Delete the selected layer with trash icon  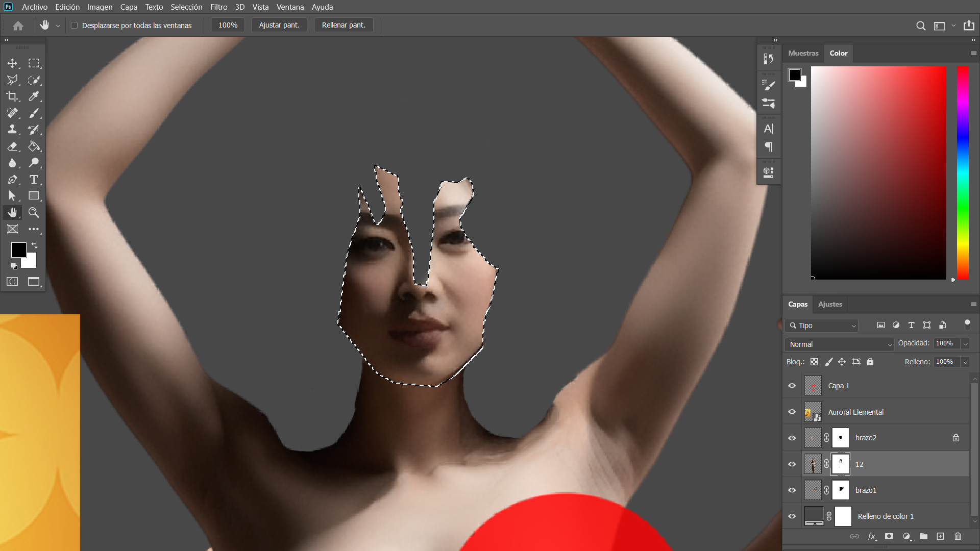point(958,536)
